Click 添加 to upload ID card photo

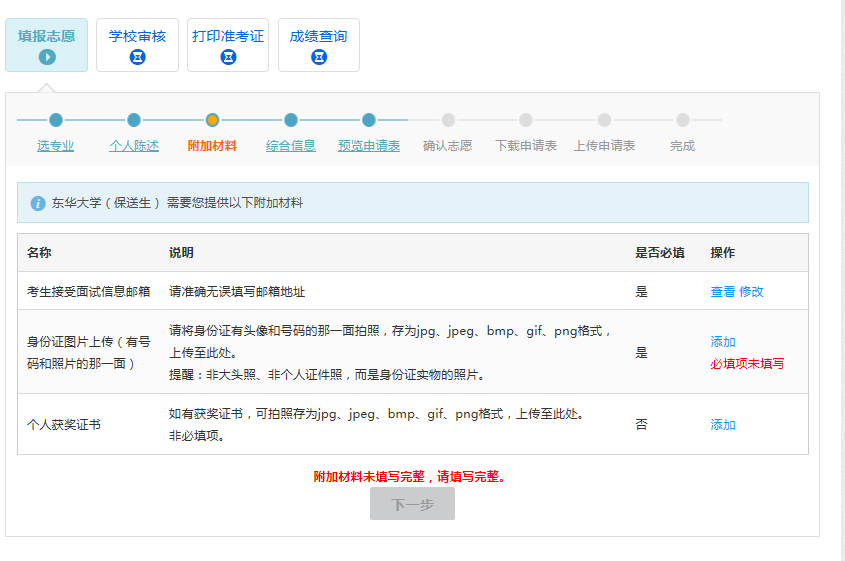click(723, 342)
